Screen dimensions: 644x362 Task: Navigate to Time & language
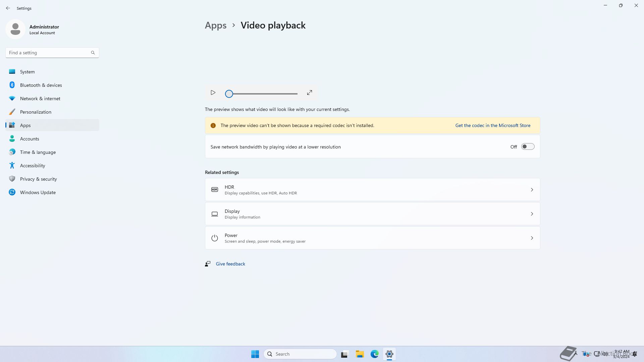click(38, 152)
